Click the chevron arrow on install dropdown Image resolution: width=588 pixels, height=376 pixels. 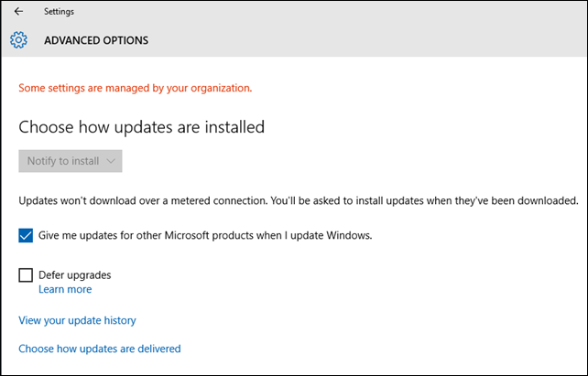click(x=110, y=161)
